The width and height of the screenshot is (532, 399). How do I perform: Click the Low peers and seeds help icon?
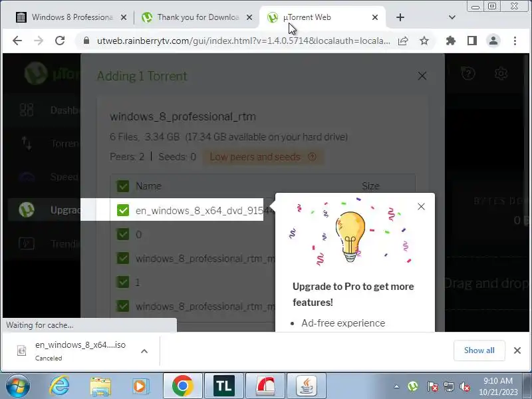click(x=312, y=157)
